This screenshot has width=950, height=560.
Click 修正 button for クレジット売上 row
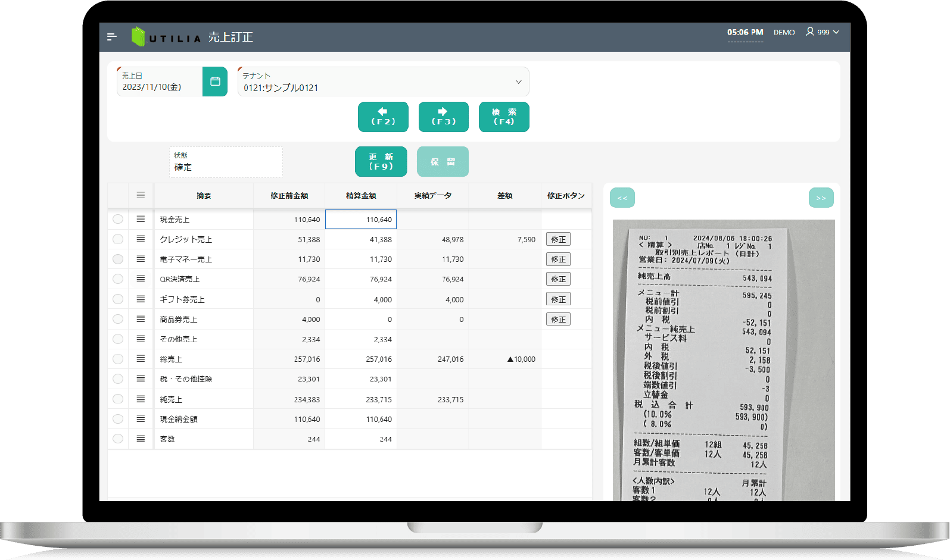(558, 239)
